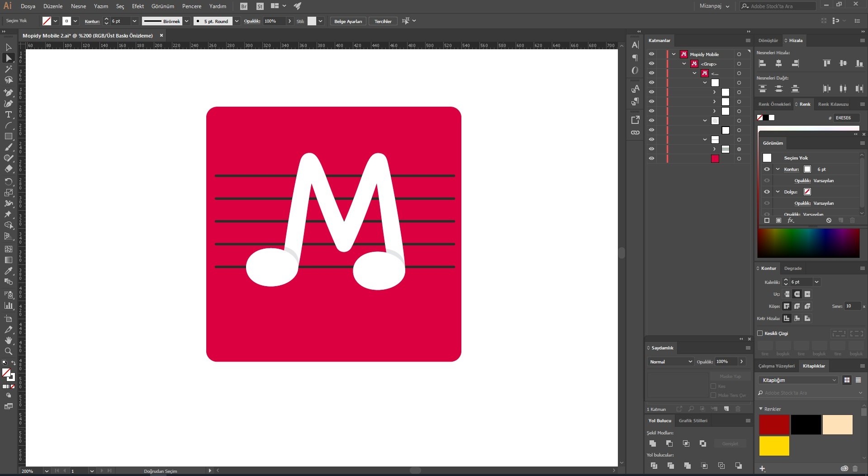This screenshot has width=868, height=476.
Task: Select the Gradient tool
Action: (x=9, y=260)
